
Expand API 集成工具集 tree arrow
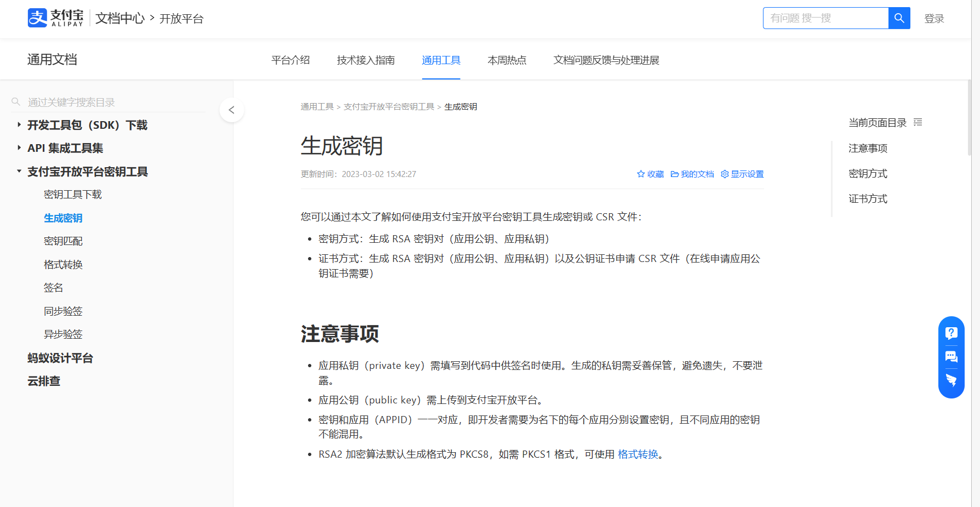19,147
